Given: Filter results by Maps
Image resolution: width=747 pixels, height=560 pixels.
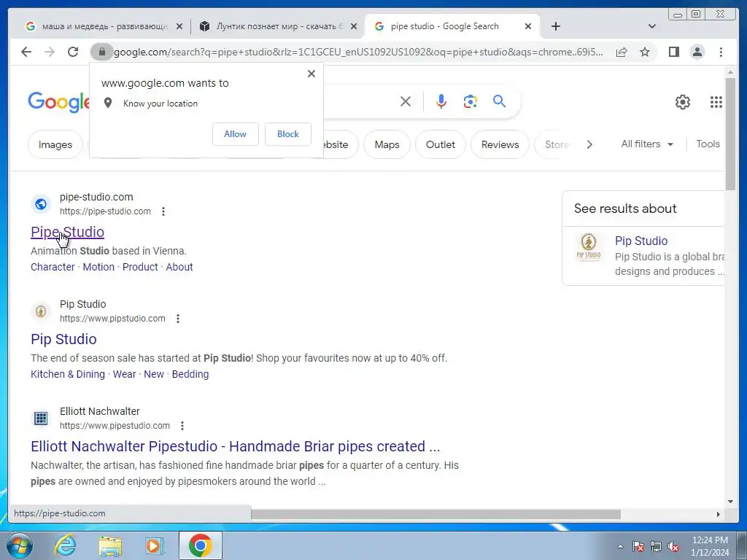Looking at the screenshot, I should pyautogui.click(x=387, y=144).
